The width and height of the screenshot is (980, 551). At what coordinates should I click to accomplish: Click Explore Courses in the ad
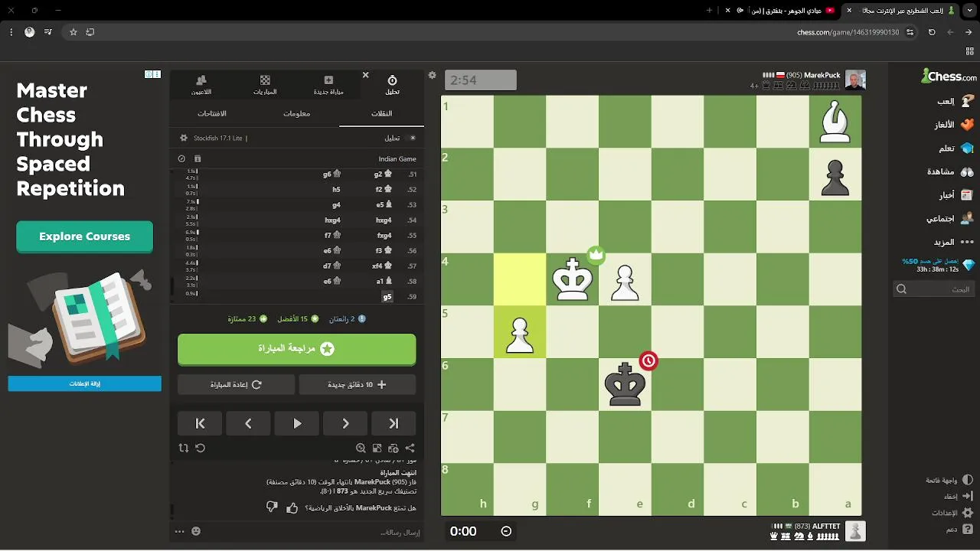point(85,236)
